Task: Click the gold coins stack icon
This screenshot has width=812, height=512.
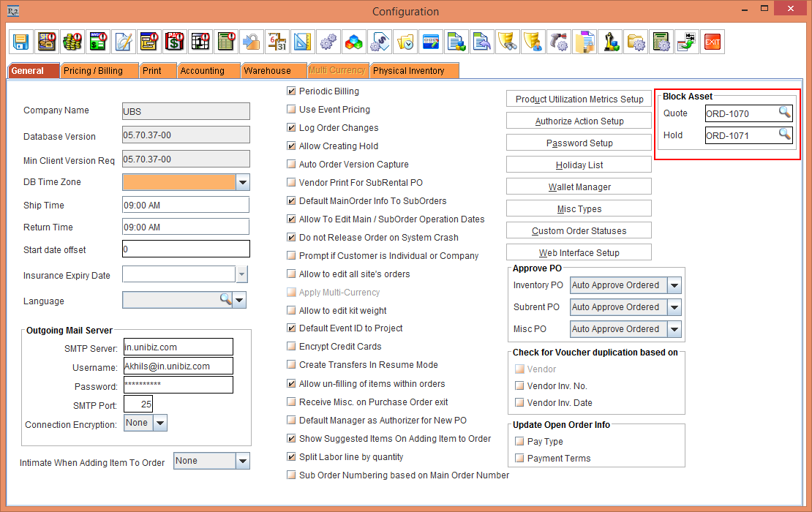Action: [72, 42]
